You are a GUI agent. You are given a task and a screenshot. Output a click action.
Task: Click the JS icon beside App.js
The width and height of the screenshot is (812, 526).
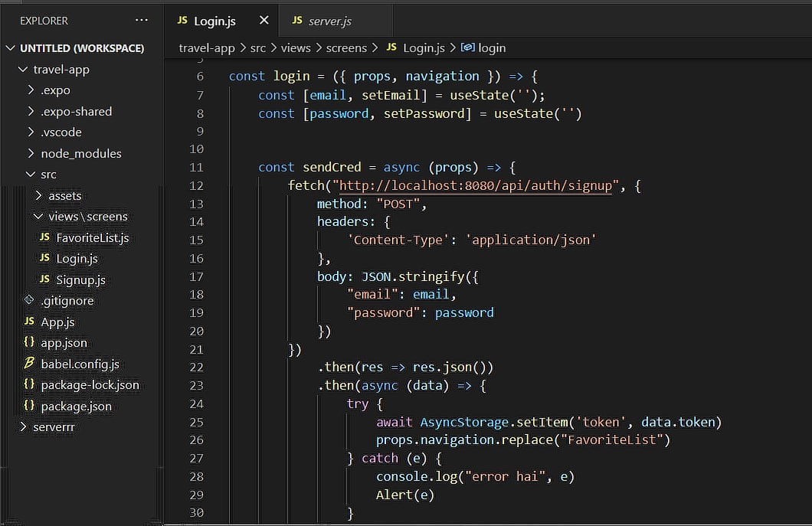tap(30, 322)
